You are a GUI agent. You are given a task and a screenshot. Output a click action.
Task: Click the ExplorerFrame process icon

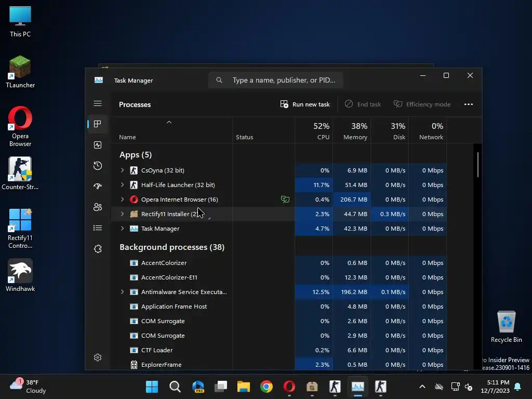tap(134, 365)
